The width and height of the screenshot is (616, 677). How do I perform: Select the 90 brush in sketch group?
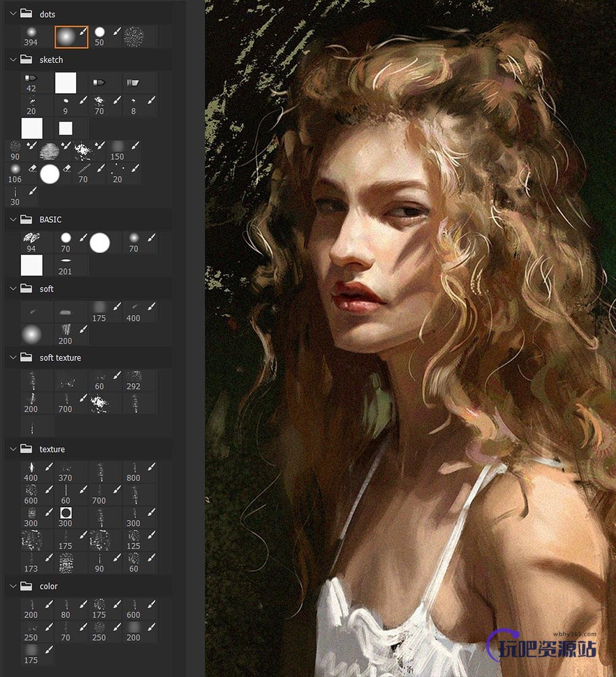coord(21,151)
